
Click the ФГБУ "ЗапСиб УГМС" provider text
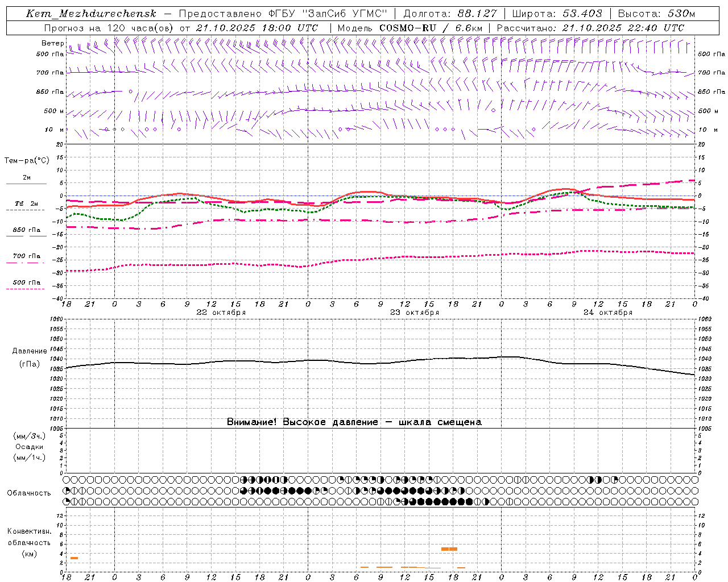coord(328,14)
